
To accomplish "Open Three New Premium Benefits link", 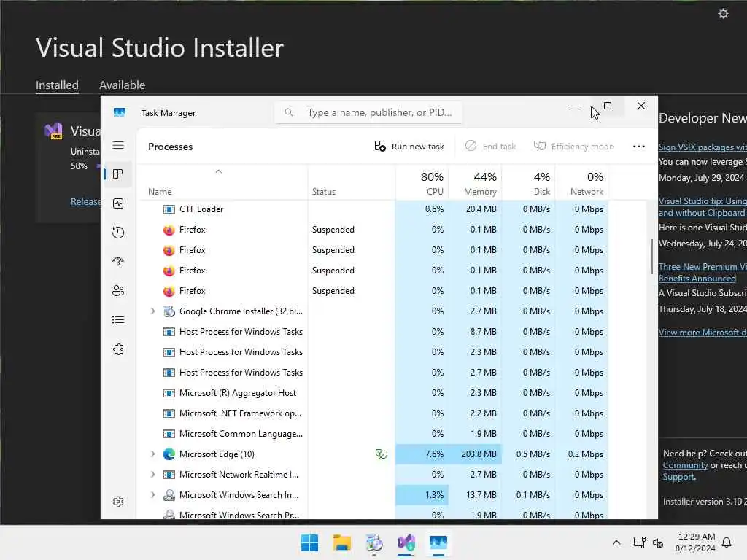I will (703, 273).
